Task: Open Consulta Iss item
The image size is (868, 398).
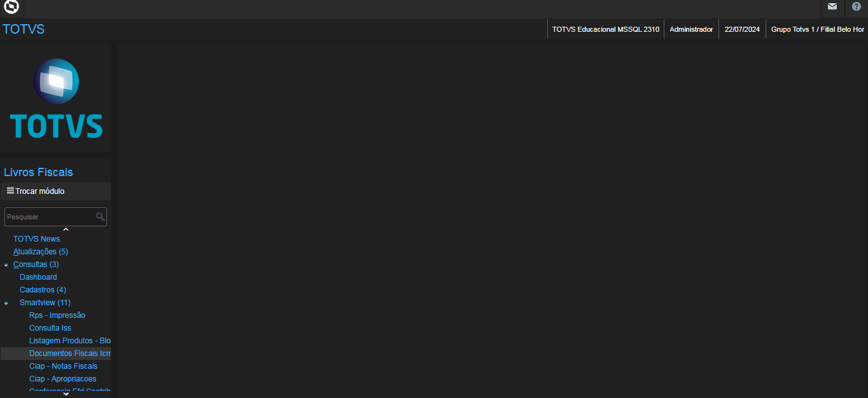Action: pos(50,328)
